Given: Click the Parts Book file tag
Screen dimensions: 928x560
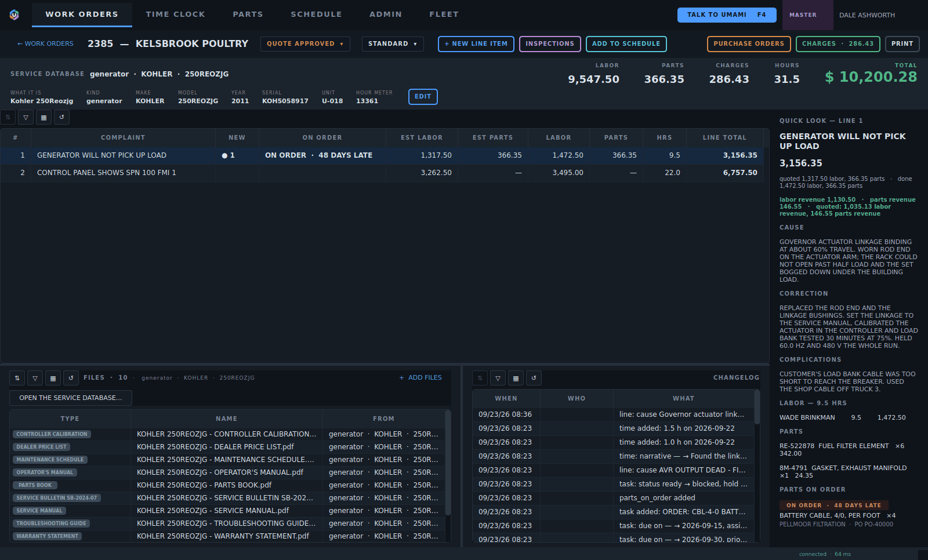Looking at the screenshot, I should coord(35,485).
